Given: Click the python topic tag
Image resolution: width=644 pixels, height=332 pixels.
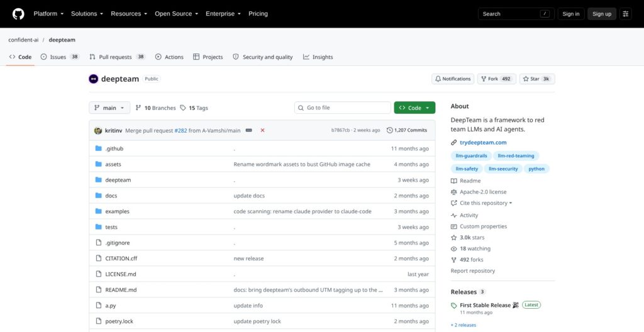Looking at the screenshot, I should click(536, 169).
